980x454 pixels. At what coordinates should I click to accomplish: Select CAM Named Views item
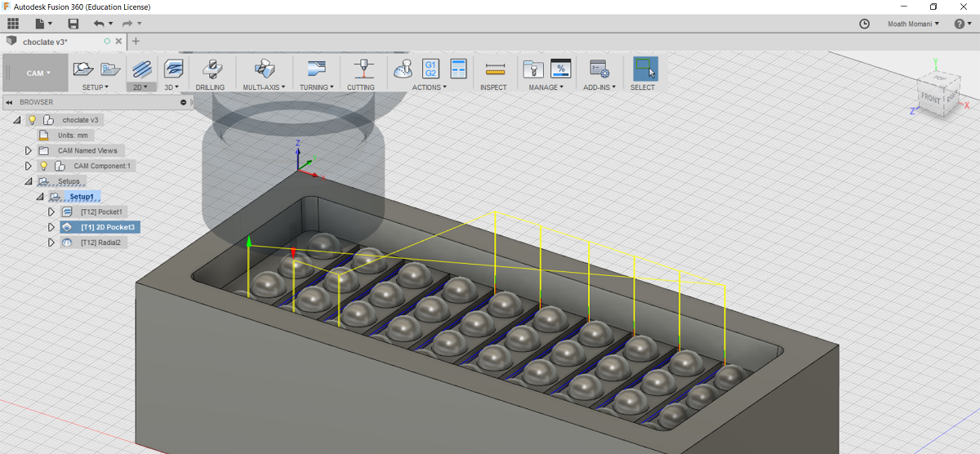87,151
